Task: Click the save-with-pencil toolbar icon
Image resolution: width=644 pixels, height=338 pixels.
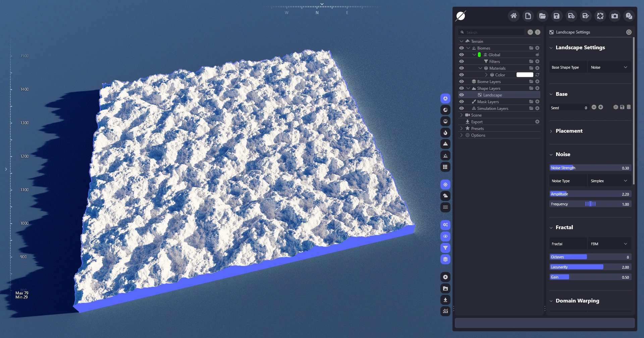Action: tap(586, 16)
